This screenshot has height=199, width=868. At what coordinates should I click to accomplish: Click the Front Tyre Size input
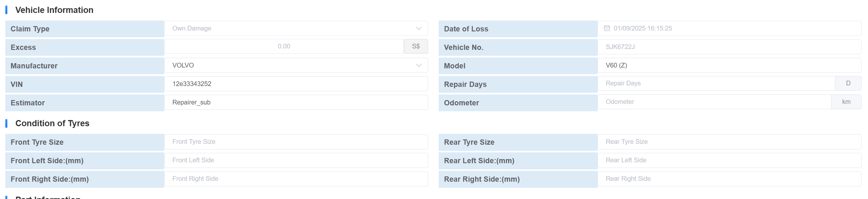[296, 142]
